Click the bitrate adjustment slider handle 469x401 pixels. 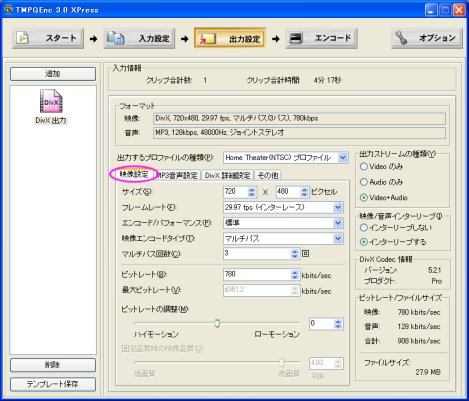(x=217, y=323)
